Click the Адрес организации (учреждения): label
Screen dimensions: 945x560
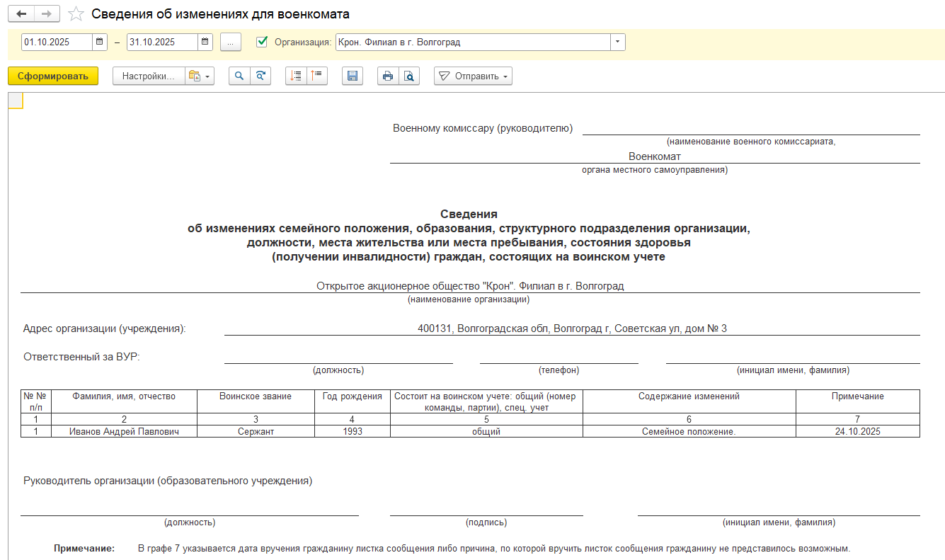point(104,328)
